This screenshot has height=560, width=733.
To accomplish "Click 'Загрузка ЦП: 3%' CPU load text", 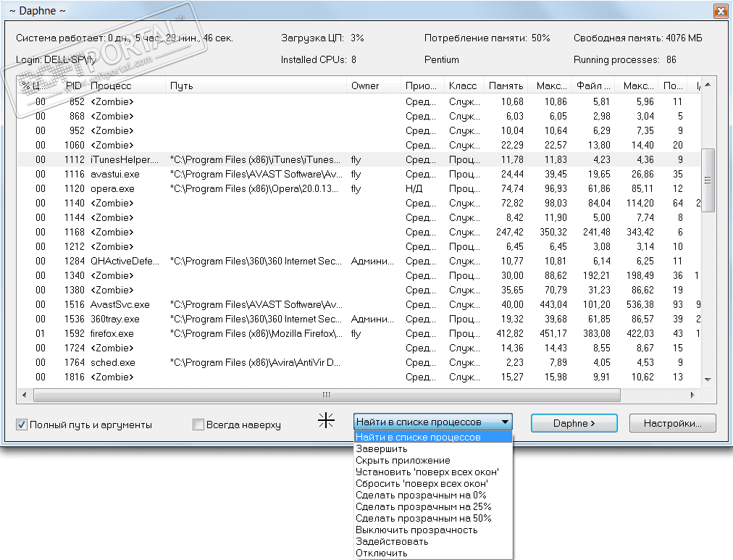I will [322, 38].
